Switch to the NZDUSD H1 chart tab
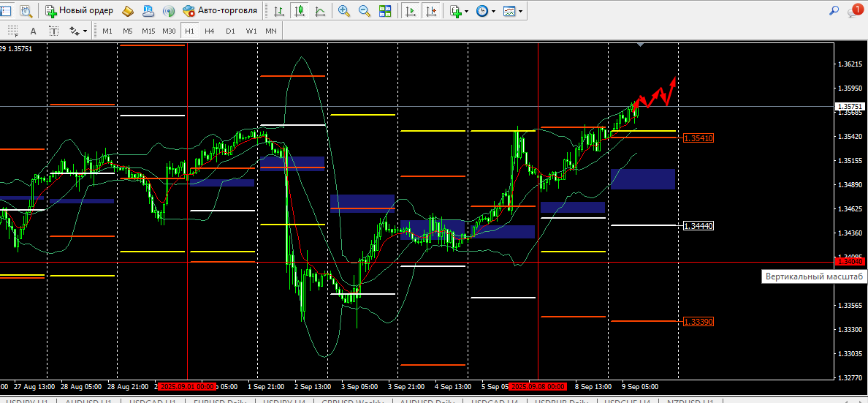The image size is (868, 403). point(690,400)
